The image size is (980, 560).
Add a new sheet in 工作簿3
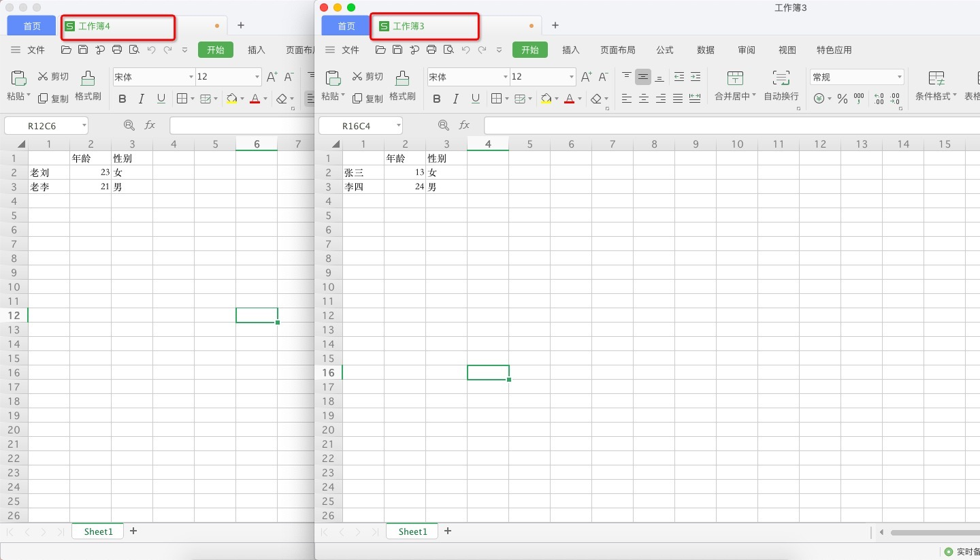(x=447, y=531)
